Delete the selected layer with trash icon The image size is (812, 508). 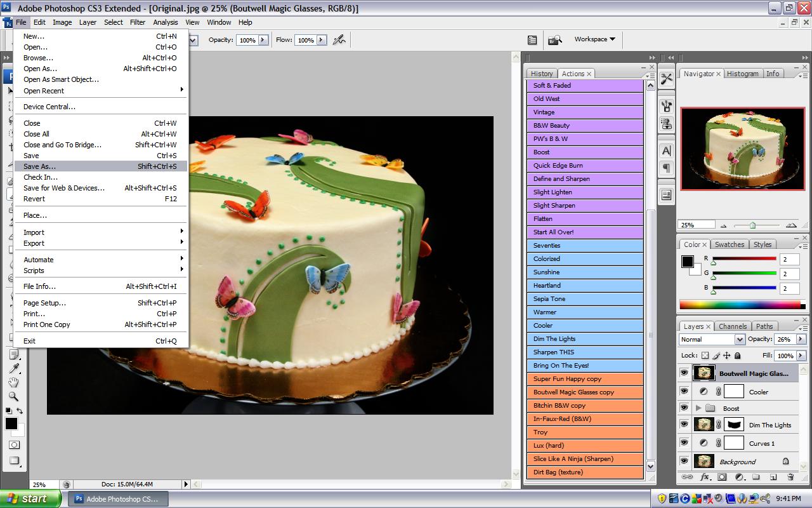coord(790,478)
